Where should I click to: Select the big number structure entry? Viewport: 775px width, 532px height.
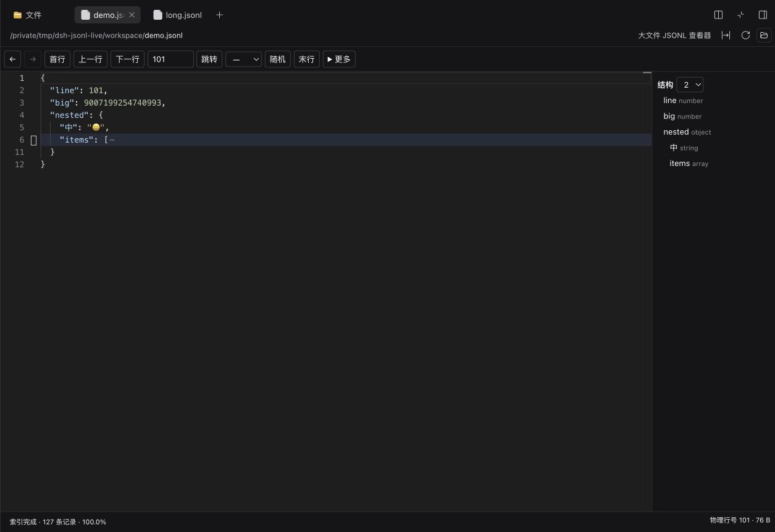pyautogui.click(x=682, y=116)
